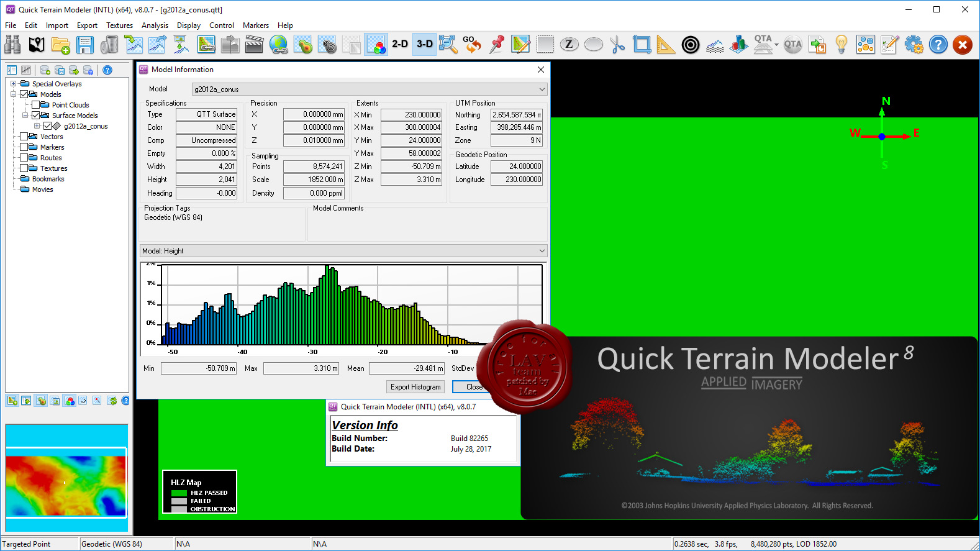Open the File menu
Image resolution: width=980 pixels, height=551 pixels.
[x=11, y=25]
